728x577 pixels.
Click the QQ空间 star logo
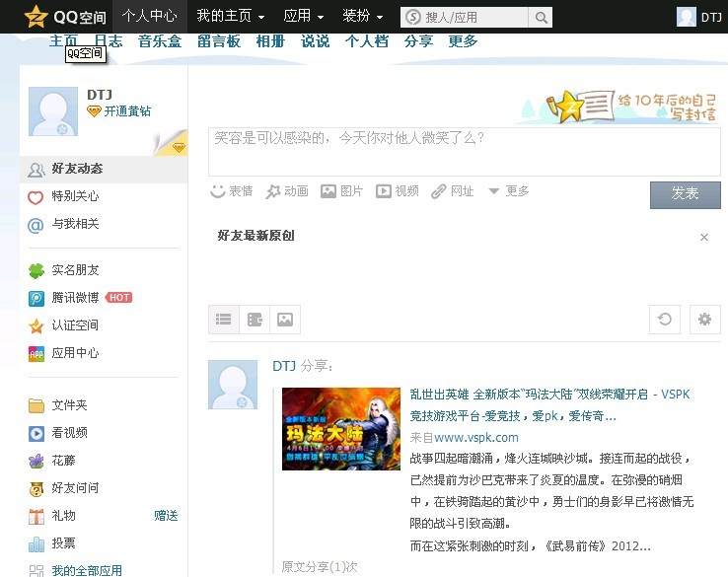tap(36, 17)
